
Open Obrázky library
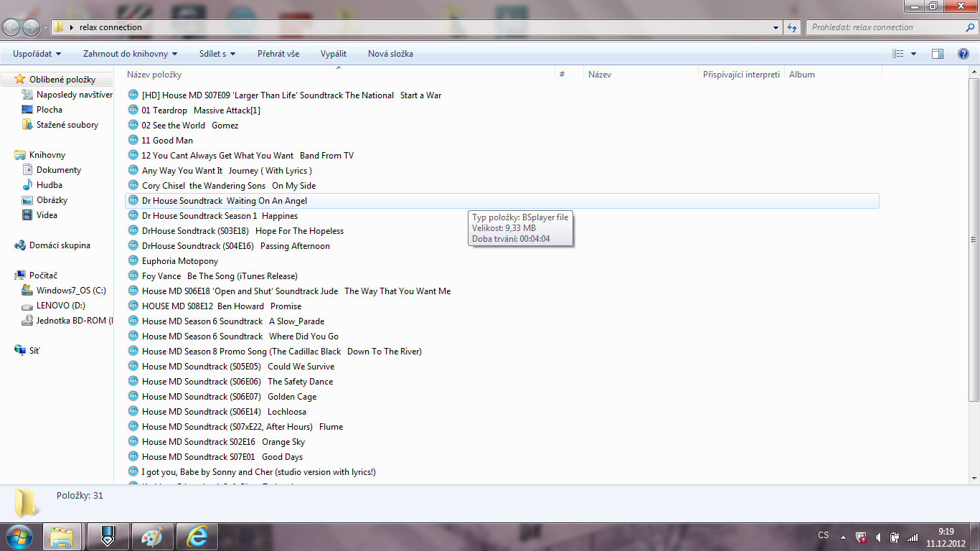(44, 200)
